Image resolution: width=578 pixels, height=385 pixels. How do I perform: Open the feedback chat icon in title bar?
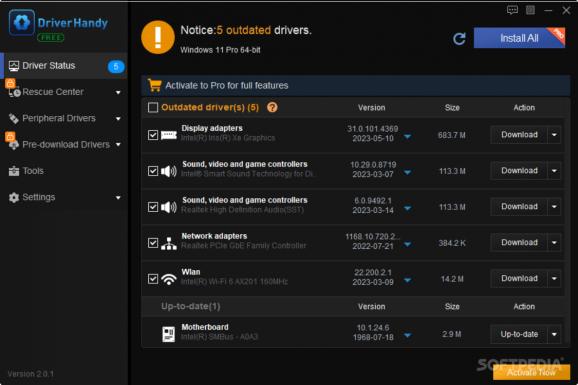click(512, 10)
